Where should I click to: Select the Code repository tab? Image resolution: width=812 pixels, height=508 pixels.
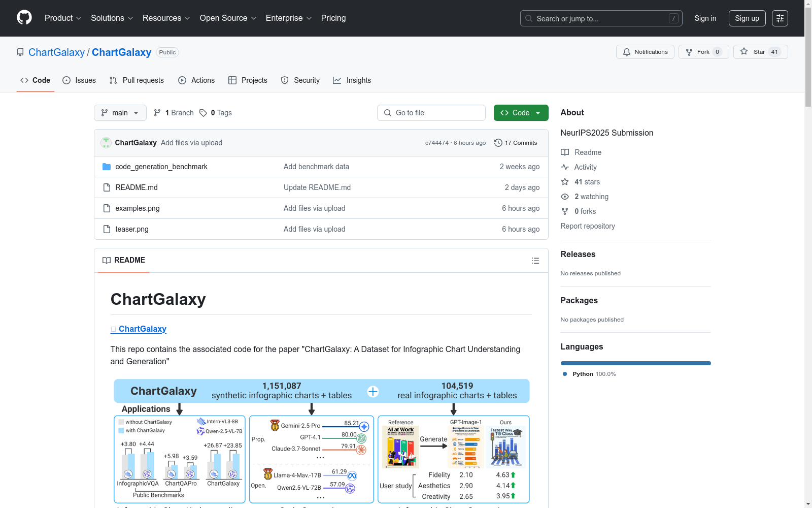(x=36, y=80)
